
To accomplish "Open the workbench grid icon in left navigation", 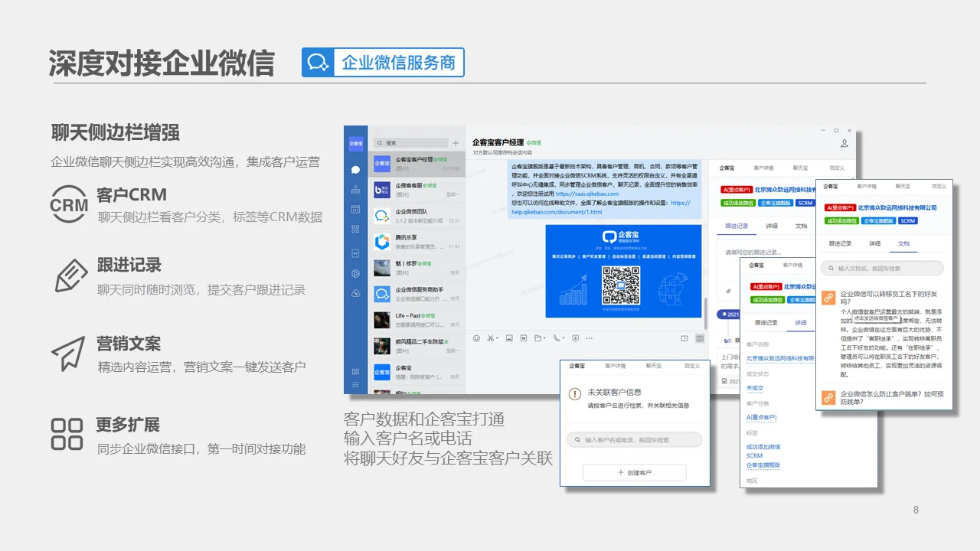I will point(355,229).
